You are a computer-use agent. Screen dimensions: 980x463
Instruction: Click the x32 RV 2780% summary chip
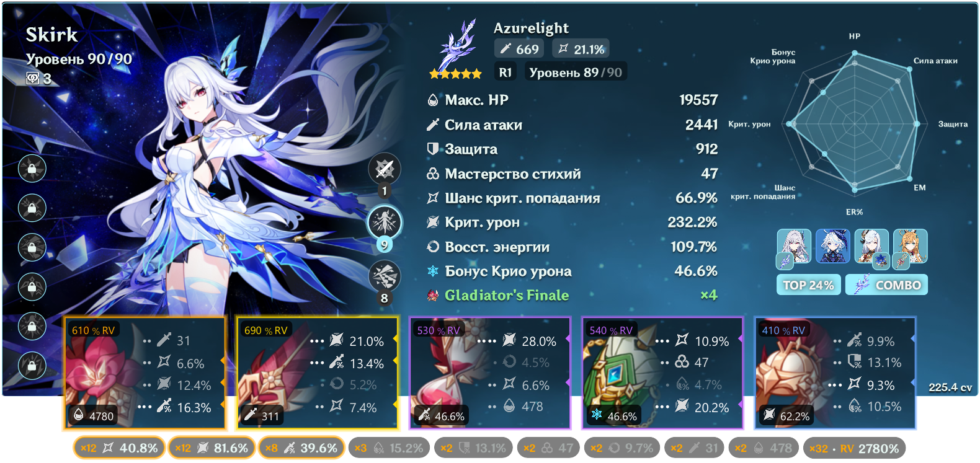pyautogui.click(x=854, y=448)
